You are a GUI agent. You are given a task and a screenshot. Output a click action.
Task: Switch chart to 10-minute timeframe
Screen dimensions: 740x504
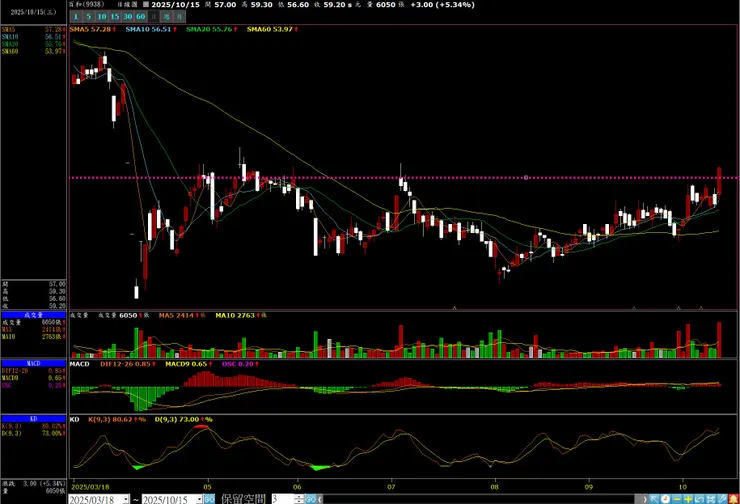point(101,17)
